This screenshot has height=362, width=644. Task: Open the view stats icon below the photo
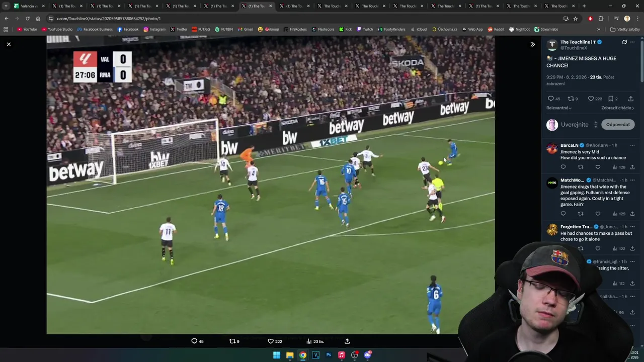point(309,341)
